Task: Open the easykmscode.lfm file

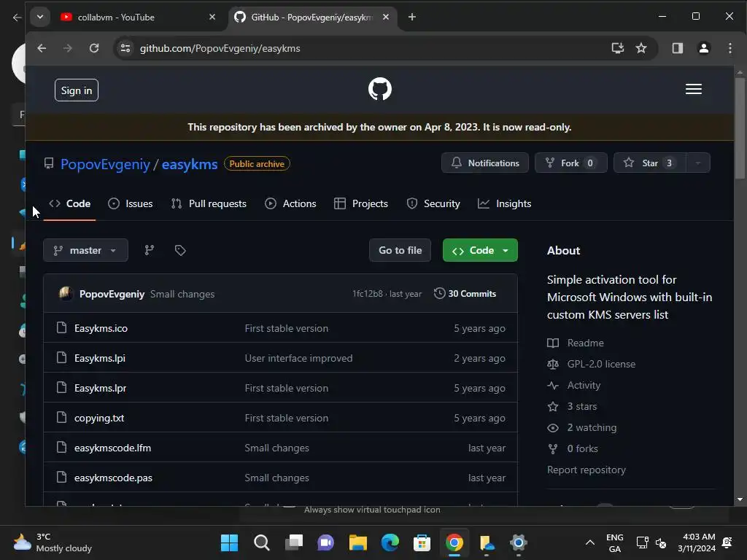Action: point(112,448)
